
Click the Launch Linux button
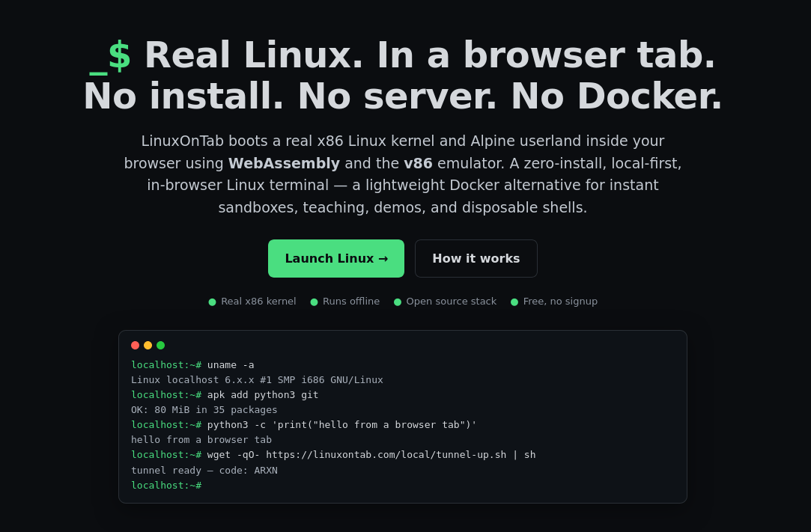335,258
